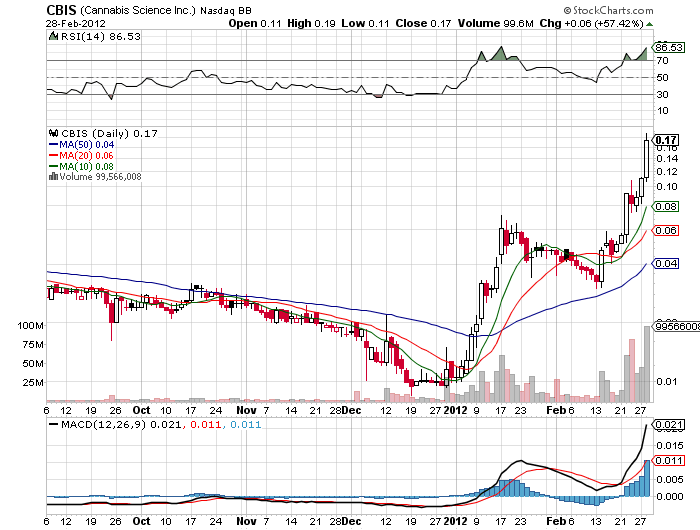Click the blue MA(50) line marker in legend
The height and width of the screenshot is (530, 700).
click(53, 145)
